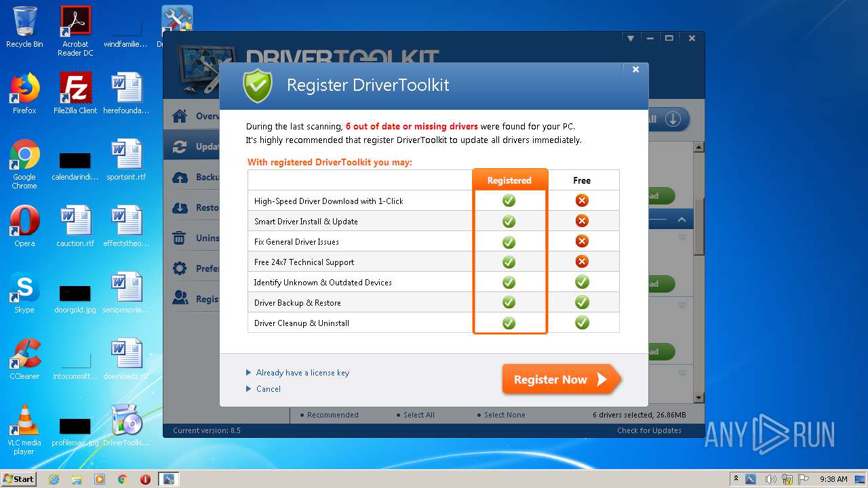Open the Update section in DriverToolkit sidebar
Screen dimensions: 868x488
tap(192, 146)
